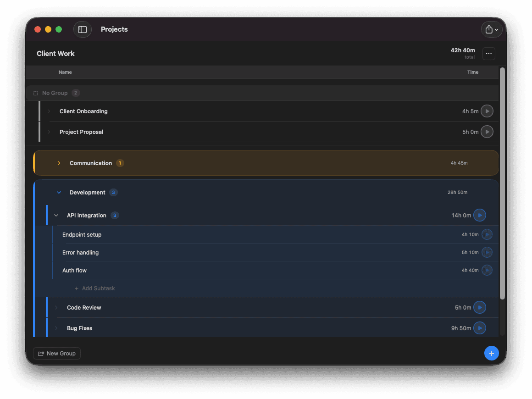Viewport: 532px width, 399px height.
Task: Click the blue plus button to add a task
Action: pyautogui.click(x=492, y=353)
